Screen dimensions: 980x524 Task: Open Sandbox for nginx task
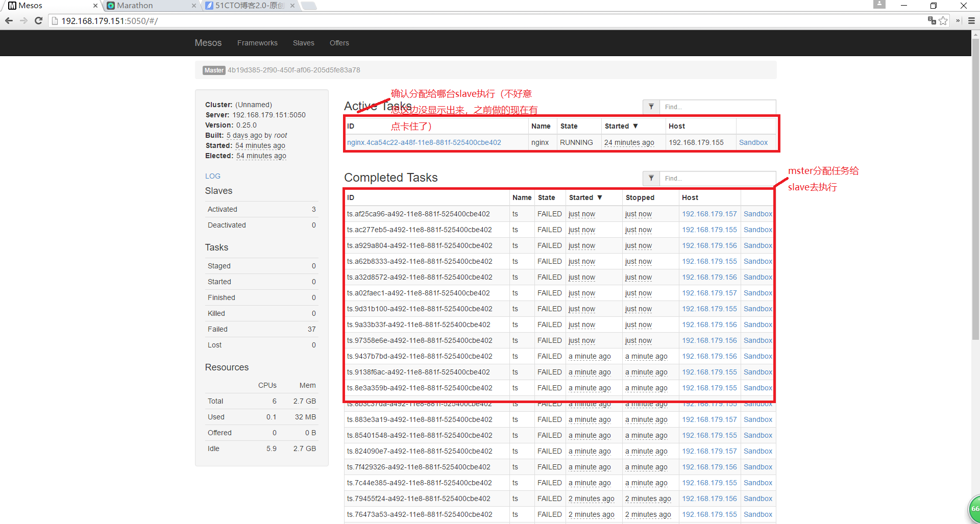[x=753, y=142]
